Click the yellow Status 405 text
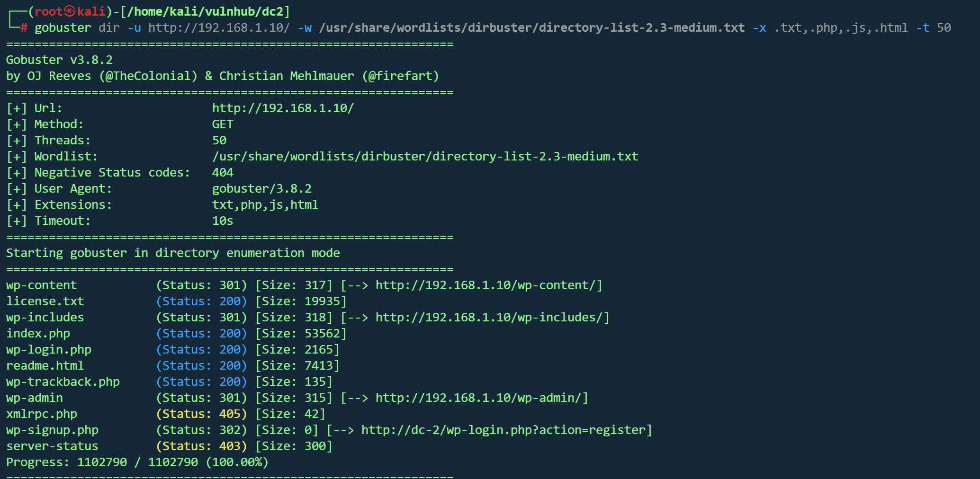980x479 pixels. tap(201, 414)
